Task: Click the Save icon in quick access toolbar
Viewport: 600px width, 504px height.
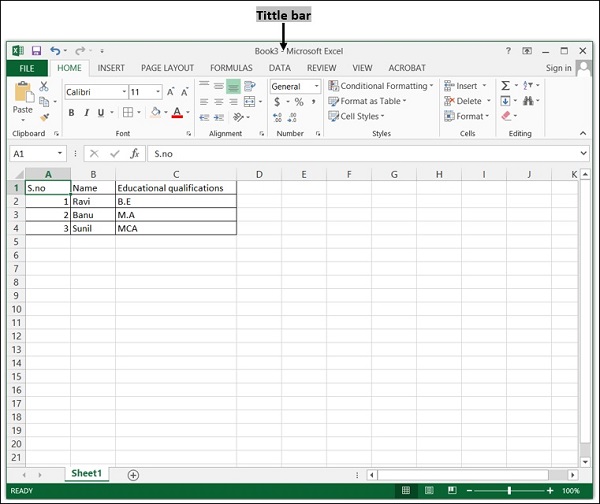Action: tap(36, 50)
